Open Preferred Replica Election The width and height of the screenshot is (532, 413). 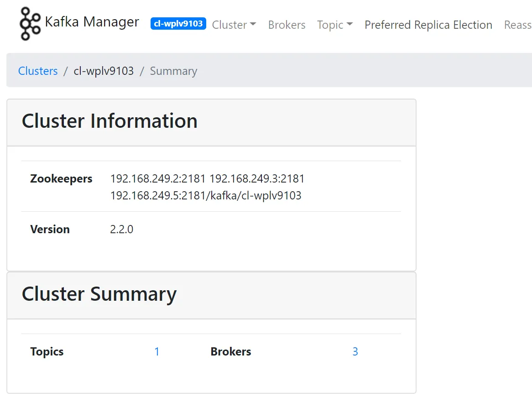(428, 25)
